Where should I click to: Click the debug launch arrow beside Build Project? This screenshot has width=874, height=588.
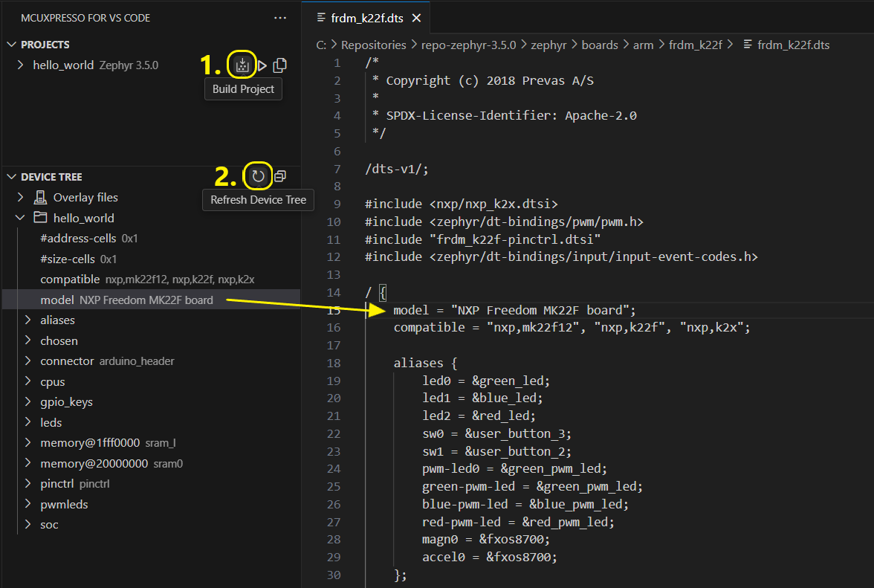click(262, 65)
